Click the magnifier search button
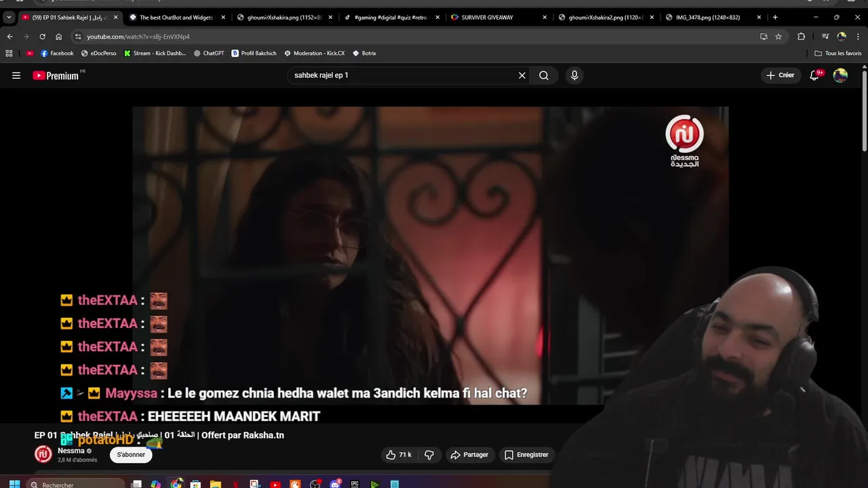 tap(544, 75)
